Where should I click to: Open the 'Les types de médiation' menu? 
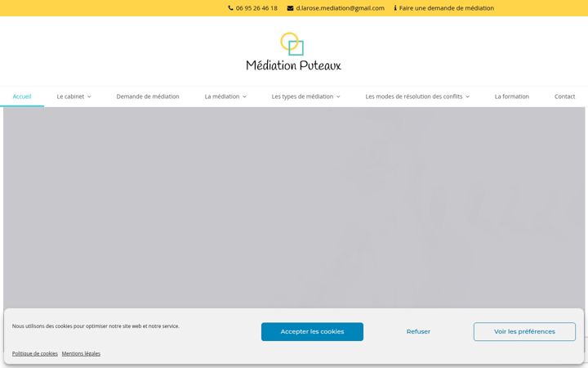click(x=302, y=96)
